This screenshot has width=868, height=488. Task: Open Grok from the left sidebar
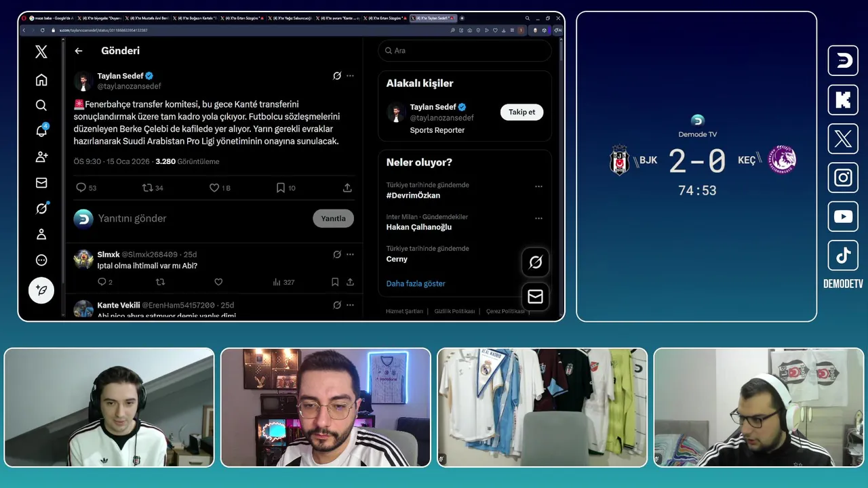coord(41,208)
